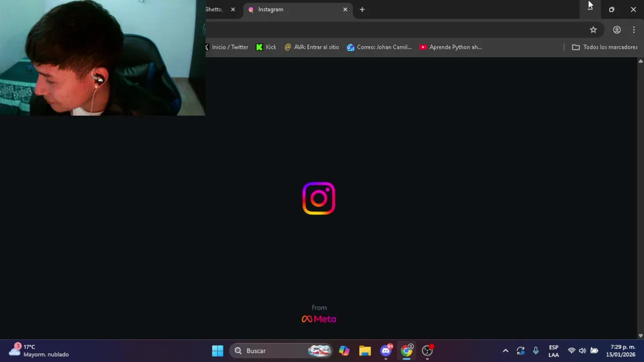
Task: Switch to the Instagram browser tab
Action: 297,10
